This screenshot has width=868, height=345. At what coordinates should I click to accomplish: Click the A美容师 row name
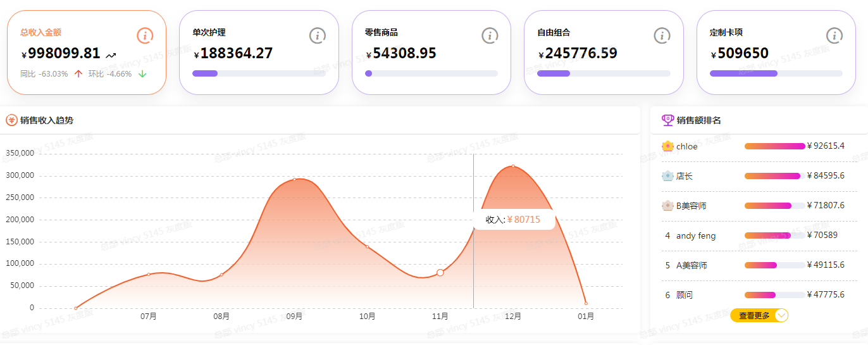691,265
